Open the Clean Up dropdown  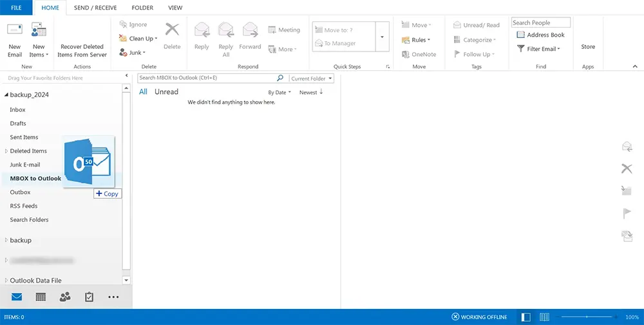tap(138, 39)
